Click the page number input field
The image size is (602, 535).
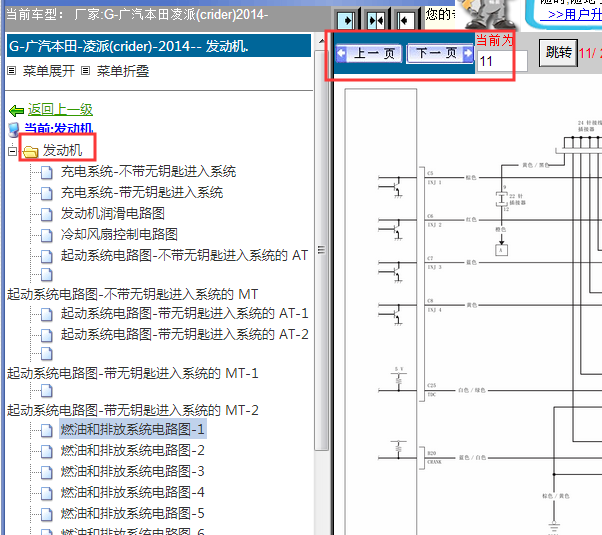[501, 61]
